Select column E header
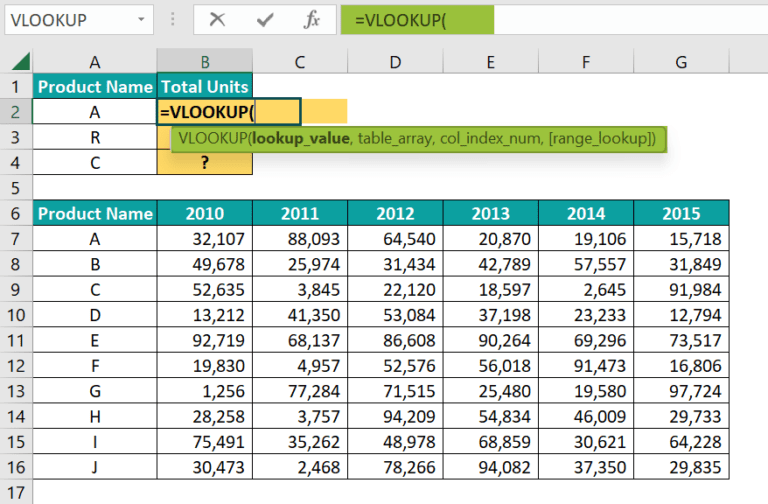 coord(490,62)
